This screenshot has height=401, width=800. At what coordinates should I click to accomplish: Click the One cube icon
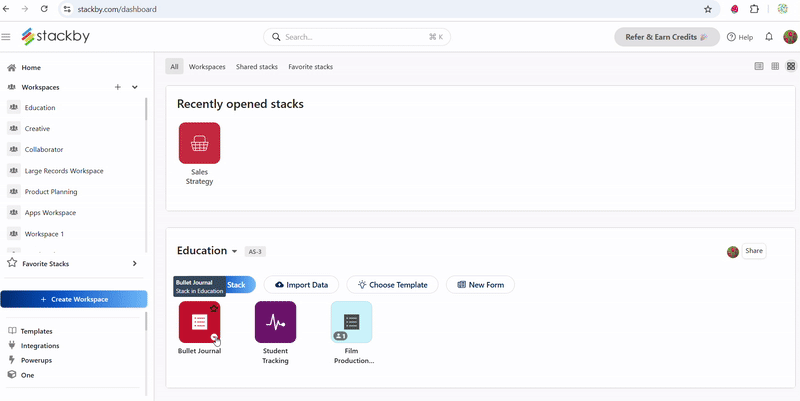[12, 375]
